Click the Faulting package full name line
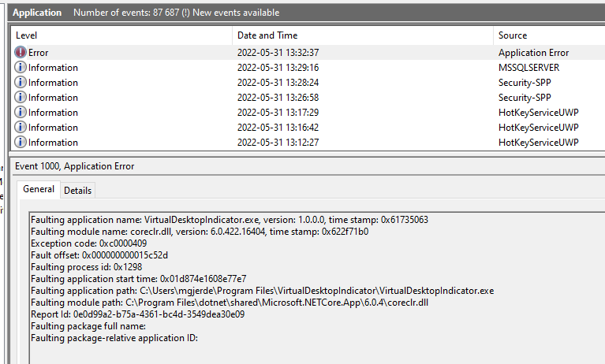This screenshot has height=364, width=605. 88,326
